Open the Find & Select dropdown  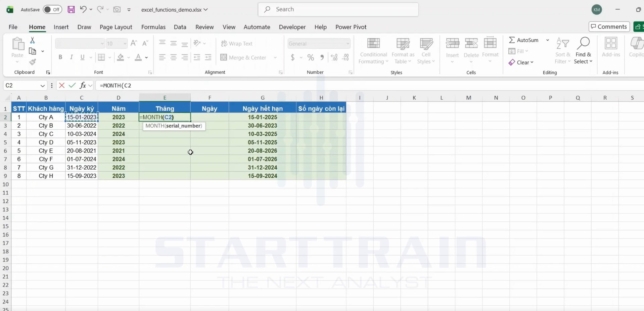tap(583, 51)
